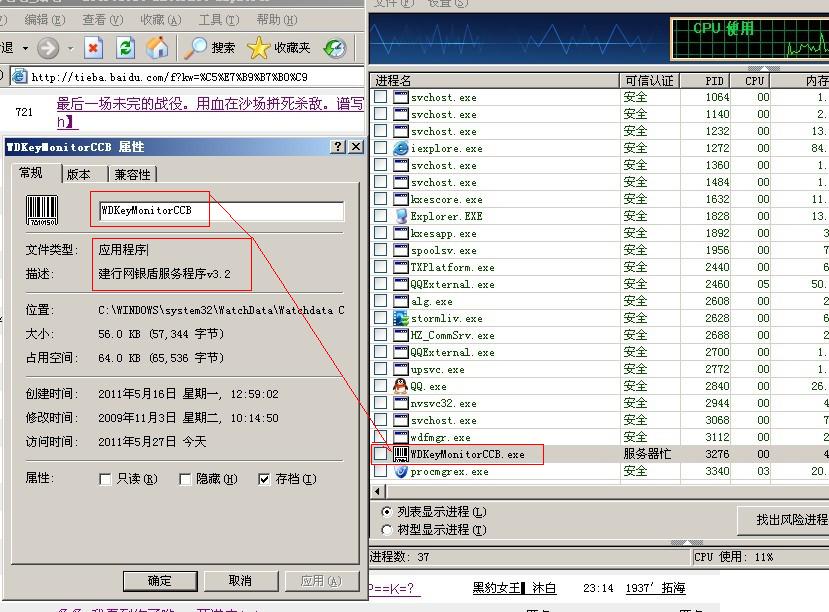Select 列表显示进程 radio button
This screenshot has height=612, width=829.
(x=387, y=512)
